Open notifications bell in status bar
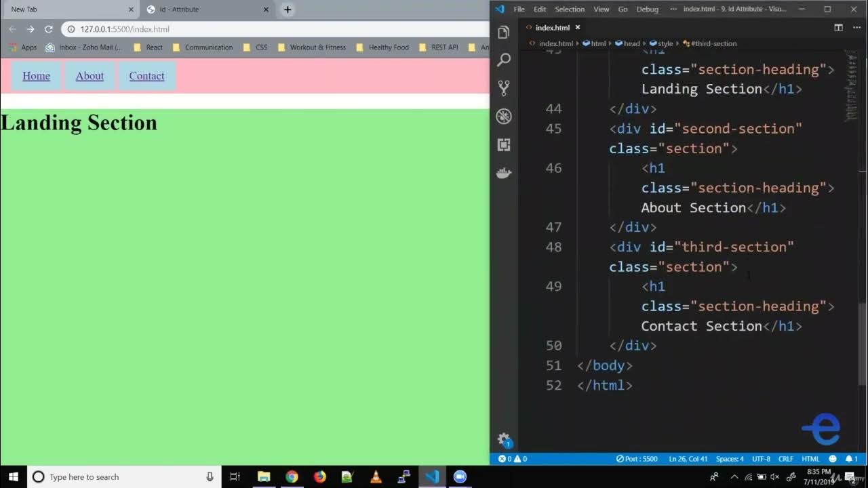Image resolution: width=868 pixels, height=488 pixels. [851, 459]
